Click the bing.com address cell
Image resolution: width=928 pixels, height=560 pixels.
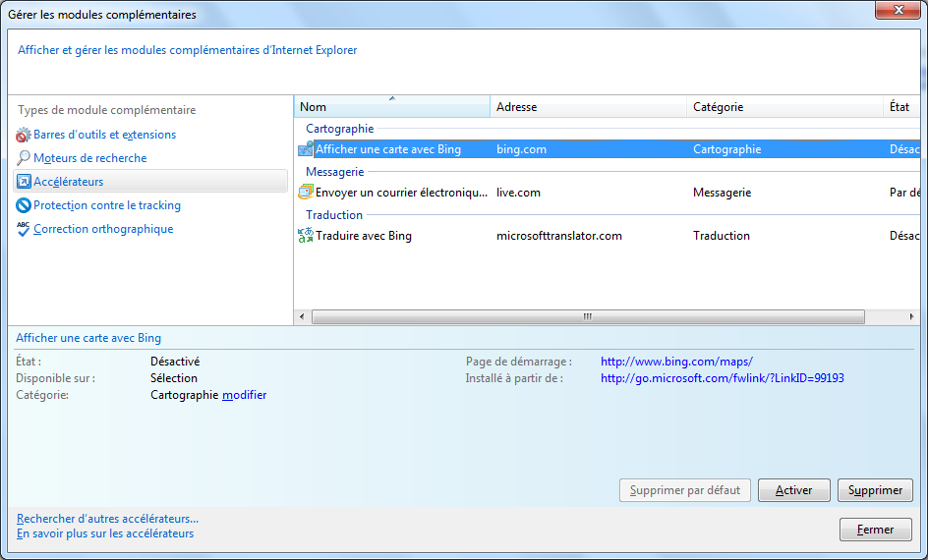click(521, 149)
